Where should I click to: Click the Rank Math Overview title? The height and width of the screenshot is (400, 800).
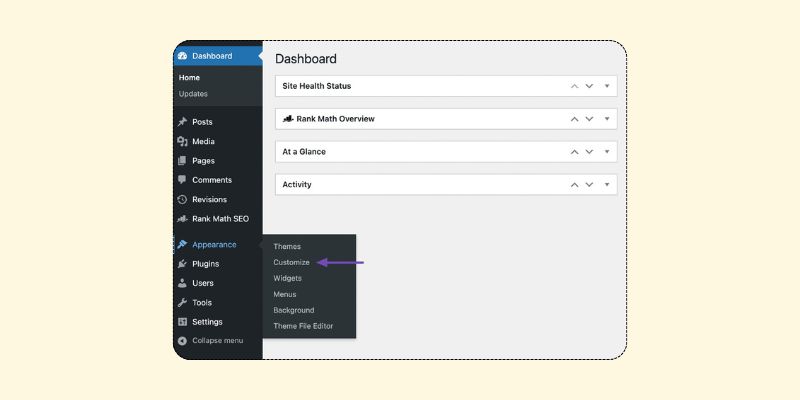point(335,119)
